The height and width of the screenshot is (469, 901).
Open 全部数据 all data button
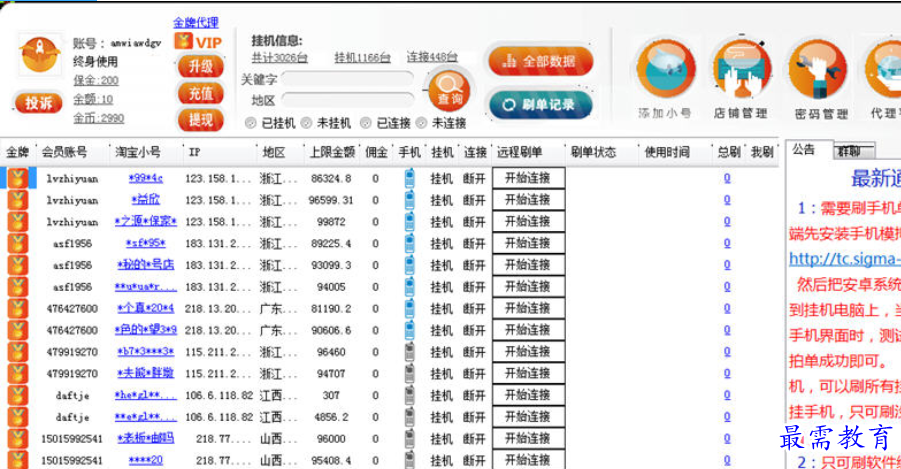[540, 61]
